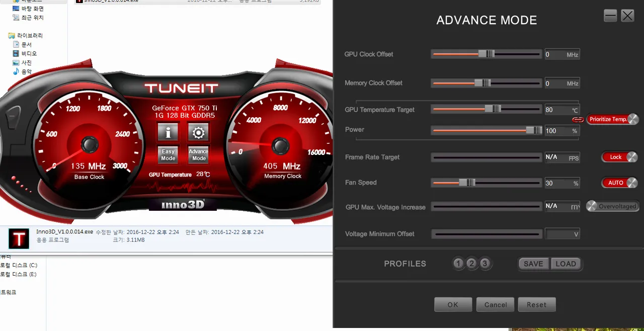
Task: Select 최근 위치 in Explorer sidebar
Action: click(28, 18)
